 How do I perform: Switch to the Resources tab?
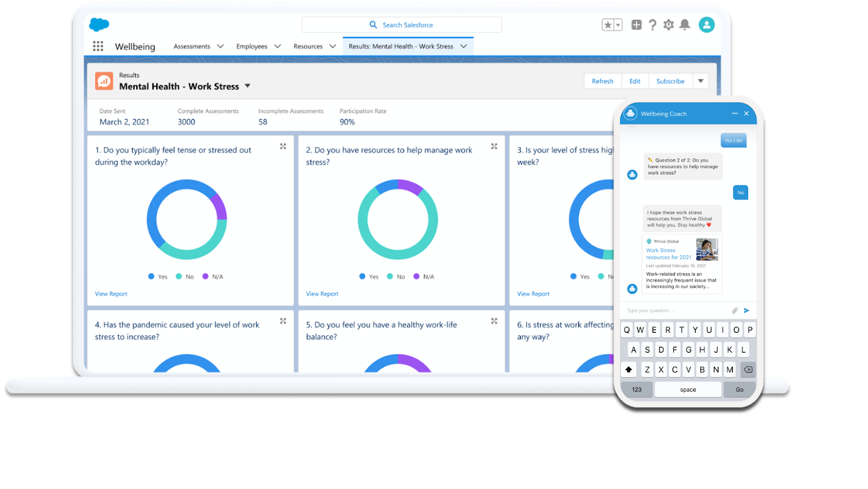308,46
